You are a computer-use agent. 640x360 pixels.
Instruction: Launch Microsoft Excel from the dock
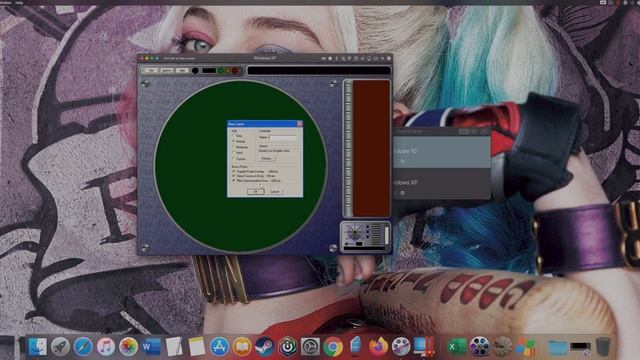click(x=457, y=347)
